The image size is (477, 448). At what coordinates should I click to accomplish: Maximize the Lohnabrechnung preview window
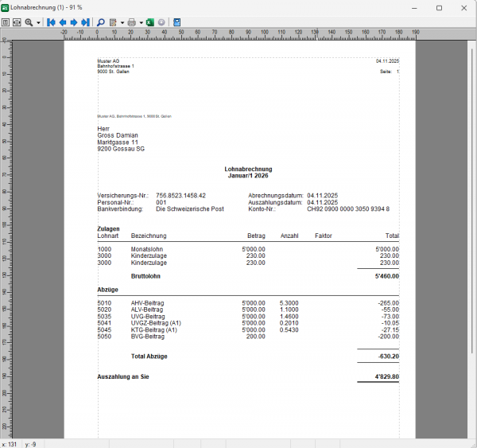point(439,7)
